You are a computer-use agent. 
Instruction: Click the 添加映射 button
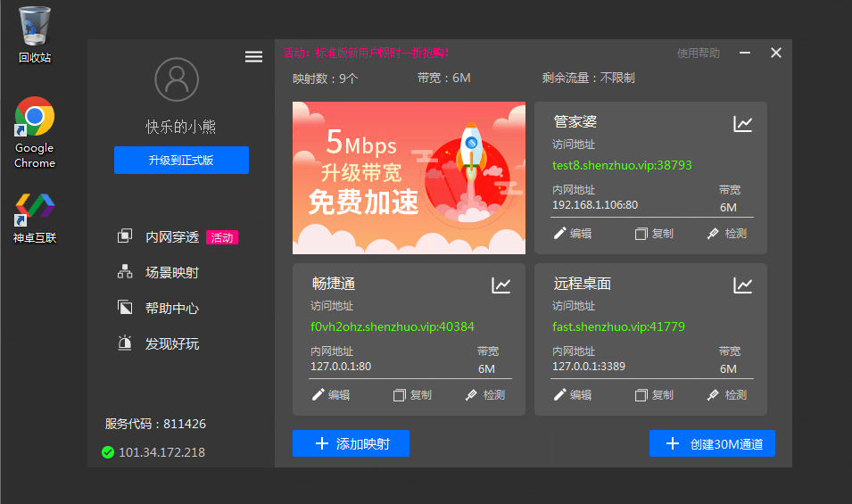351,443
